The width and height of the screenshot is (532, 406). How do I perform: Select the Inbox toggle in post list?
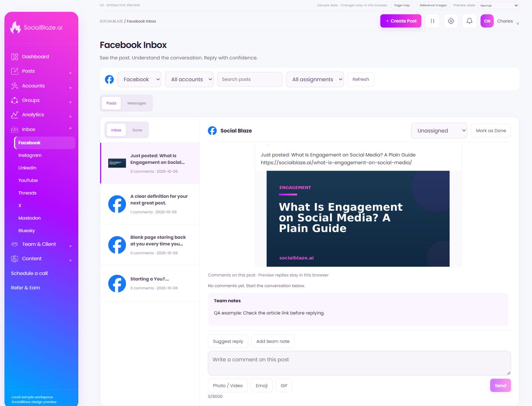(x=116, y=130)
